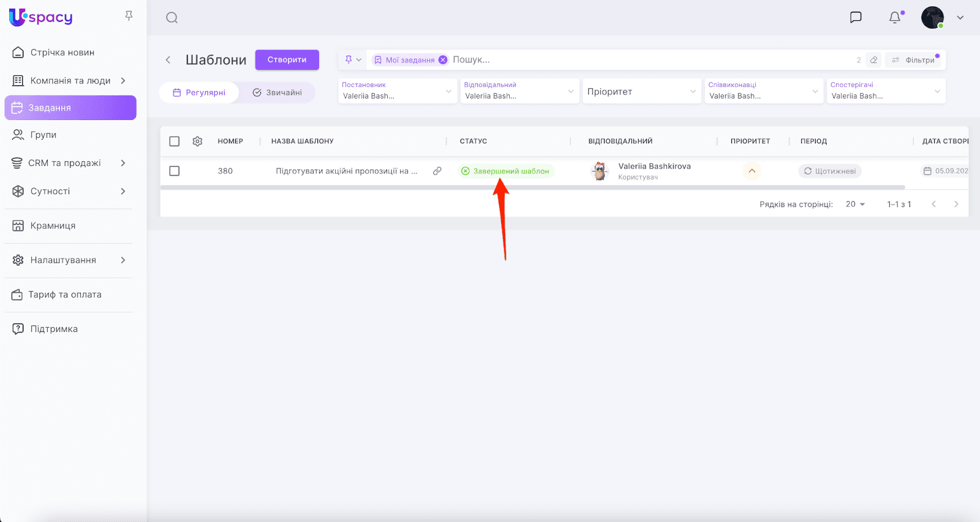The width and height of the screenshot is (980, 522).
Task: Sort by НАЗВА ШАБЛОНУ column header
Action: [303, 142]
